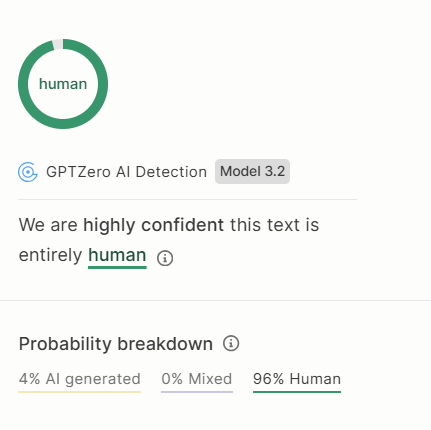The image size is (431, 430).
Task: Click the 'human' label inside the donut chart
Action: tap(63, 84)
